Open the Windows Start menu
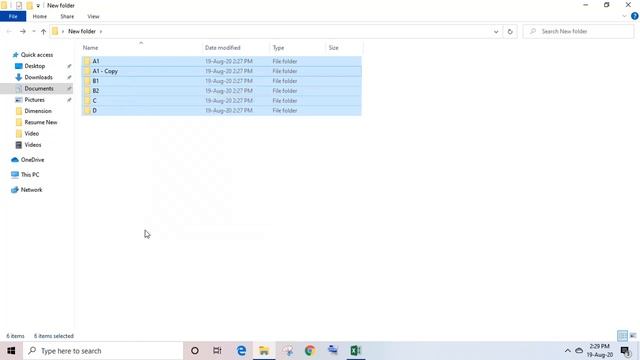640x360 pixels. click(11, 351)
